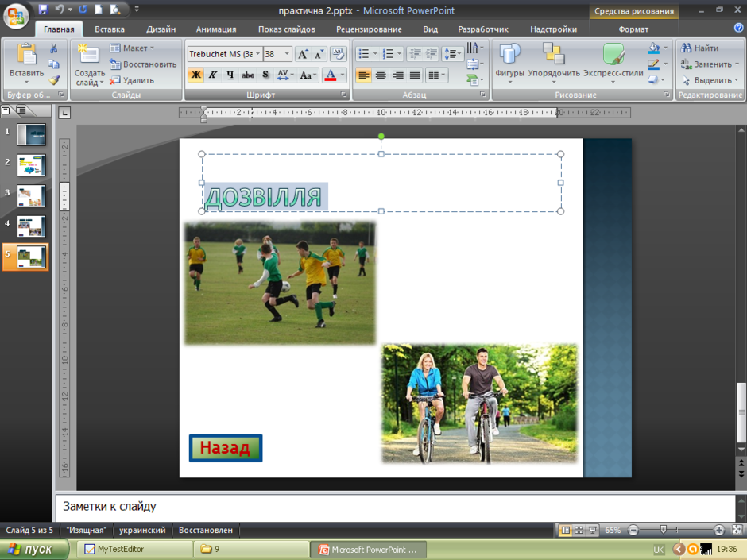Switch to normal view button in status bar
Image resolution: width=747 pixels, height=560 pixels.
(x=565, y=530)
